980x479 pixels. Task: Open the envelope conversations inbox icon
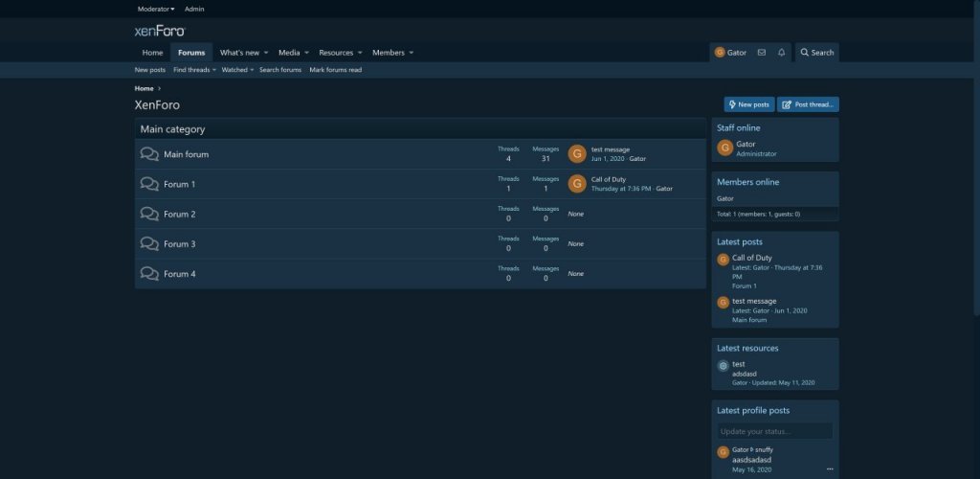coord(761,53)
